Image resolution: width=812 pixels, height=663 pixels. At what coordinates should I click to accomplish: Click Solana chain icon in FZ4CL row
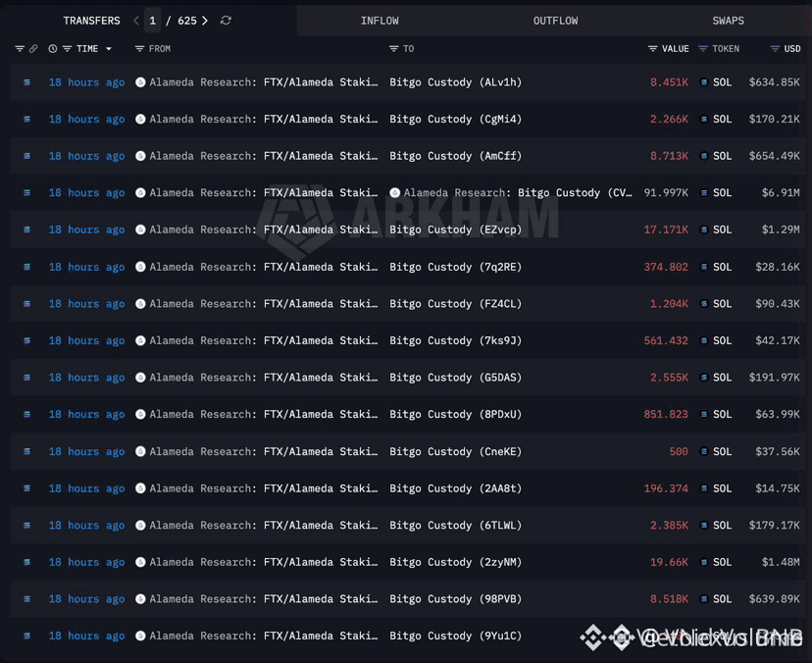click(x=26, y=303)
